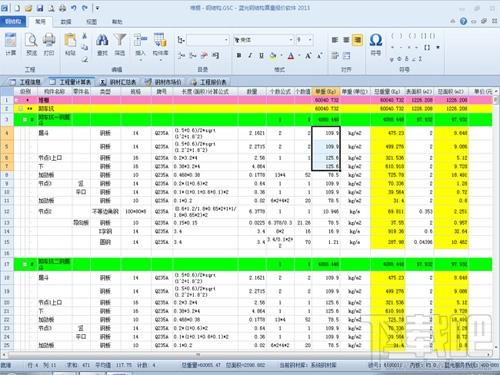Click the blue Help question-mark icon
This screenshot has width=500, height=375.
(463, 21)
